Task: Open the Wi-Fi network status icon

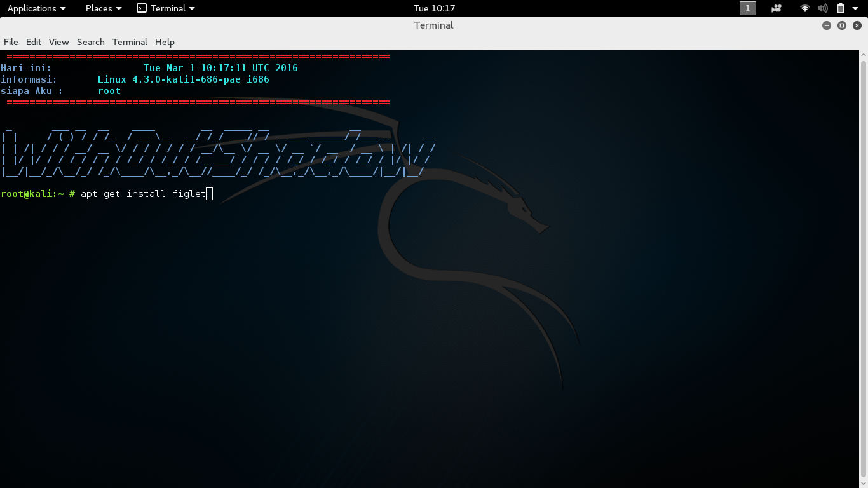Action: tap(805, 8)
